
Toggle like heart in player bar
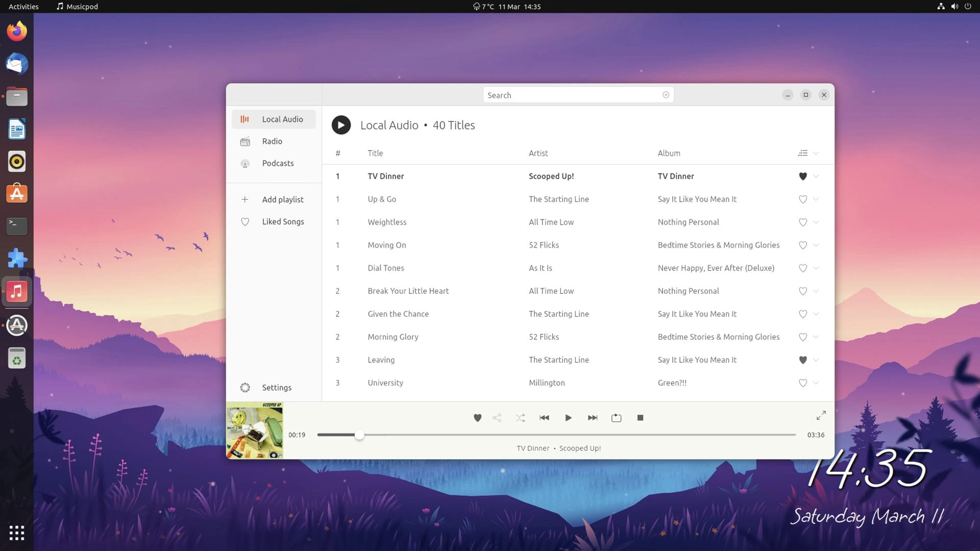pyautogui.click(x=477, y=418)
